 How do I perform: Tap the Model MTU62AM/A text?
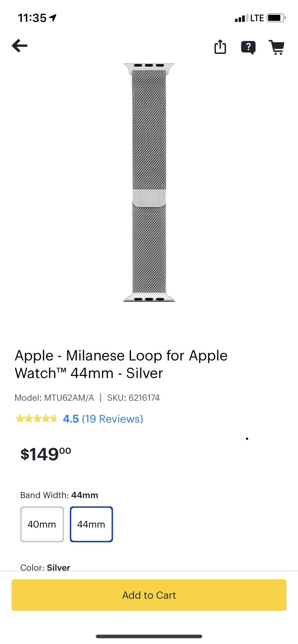[x=54, y=398]
